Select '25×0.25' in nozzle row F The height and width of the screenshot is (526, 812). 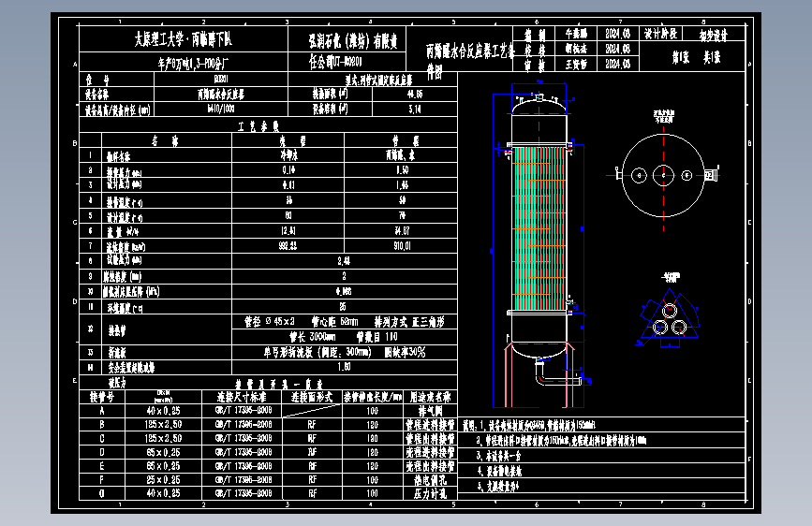tap(163, 480)
